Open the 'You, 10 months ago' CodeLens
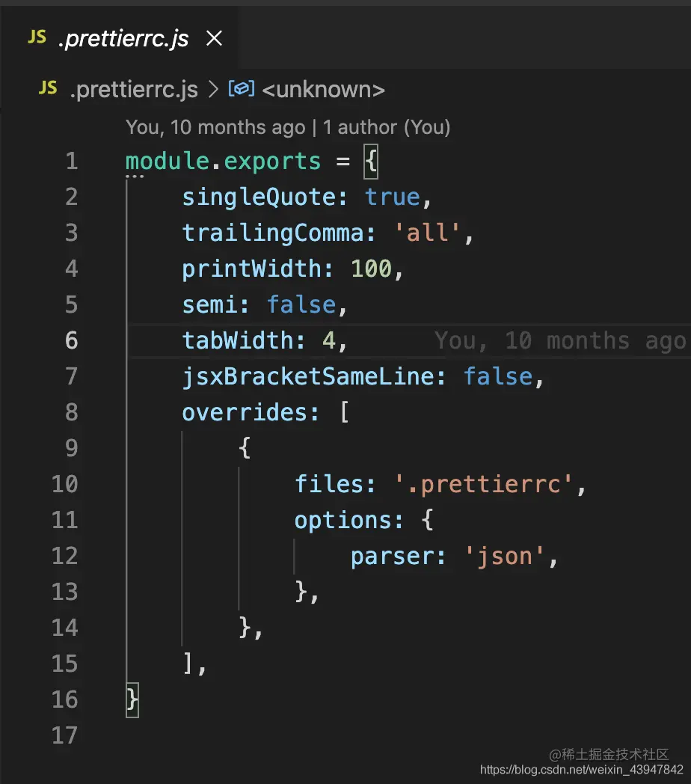 tap(215, 127)
